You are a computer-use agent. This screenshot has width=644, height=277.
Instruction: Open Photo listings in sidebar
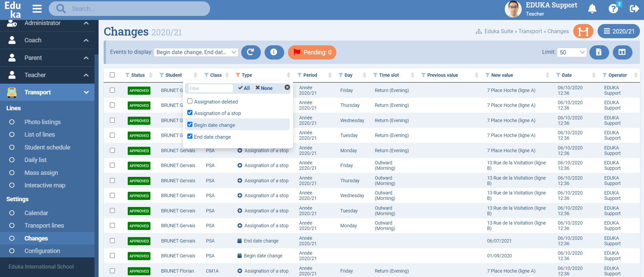tap(42, 122)
